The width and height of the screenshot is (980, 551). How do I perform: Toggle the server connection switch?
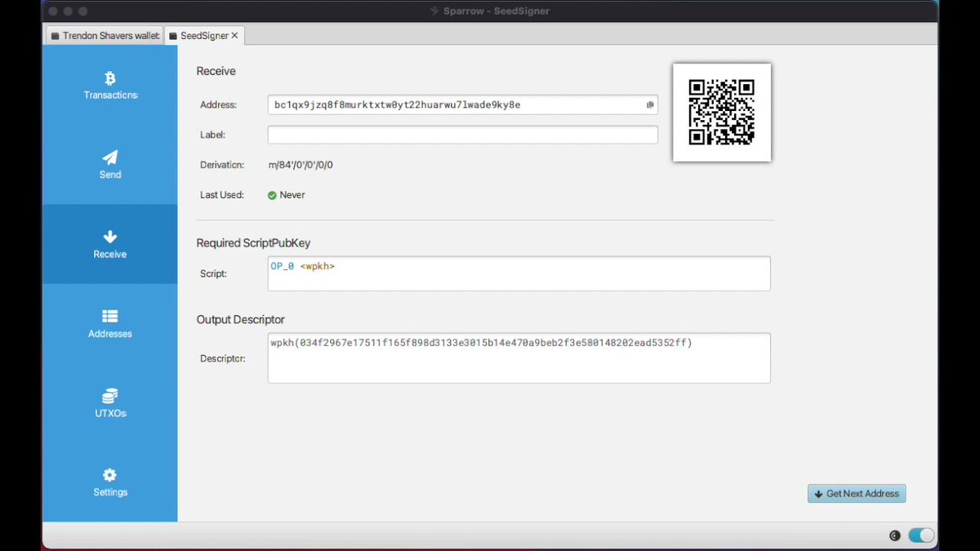[921, 535]
